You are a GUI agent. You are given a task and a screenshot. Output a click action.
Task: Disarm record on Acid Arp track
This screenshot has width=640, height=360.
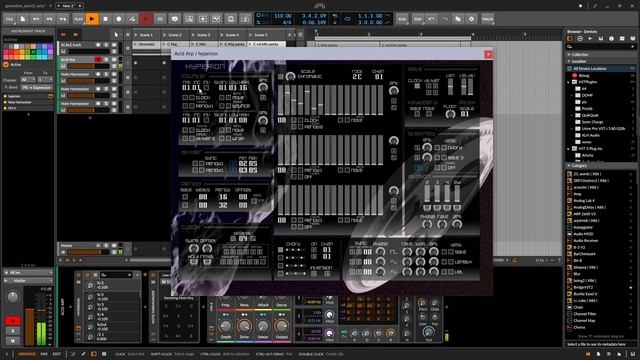pyautogui.click(x=98, y=60)
